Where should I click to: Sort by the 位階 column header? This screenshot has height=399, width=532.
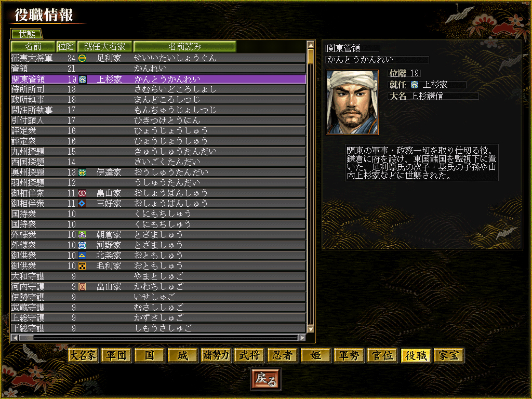point(66,46)
